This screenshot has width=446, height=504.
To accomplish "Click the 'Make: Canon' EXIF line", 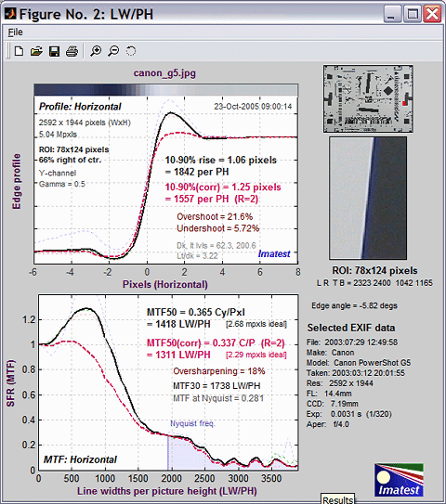I will point(330,353).
